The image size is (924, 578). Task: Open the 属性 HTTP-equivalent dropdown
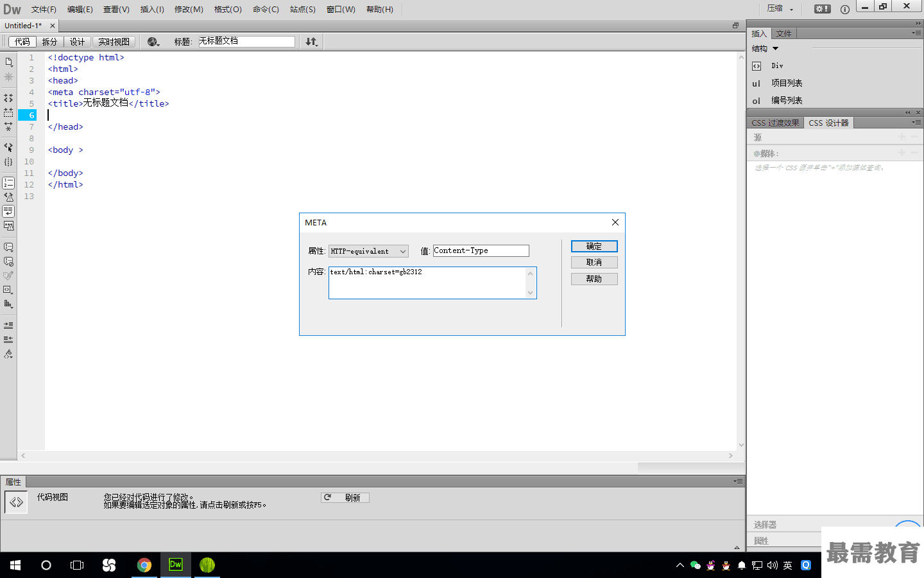pyautogui.click(x=368, y=251)
